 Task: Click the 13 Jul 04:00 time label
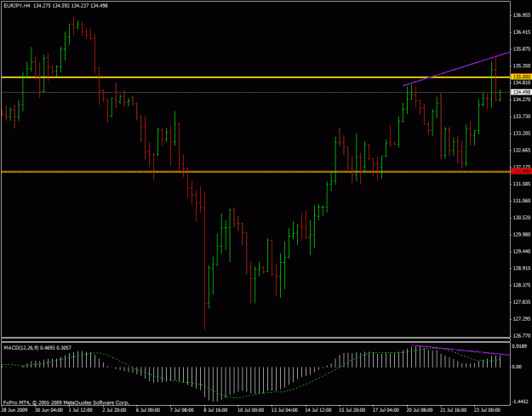tap(284, 410)
